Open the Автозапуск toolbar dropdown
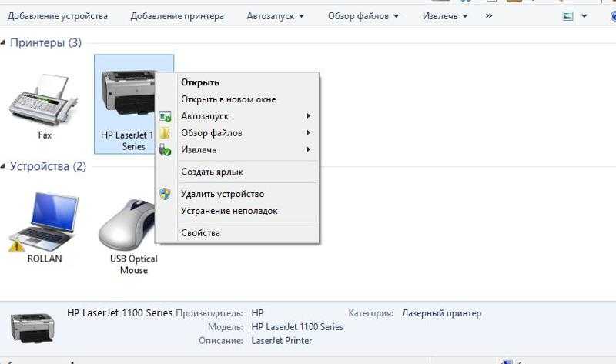Viewport: 616px width, 364px height. (x=276, y=16)
